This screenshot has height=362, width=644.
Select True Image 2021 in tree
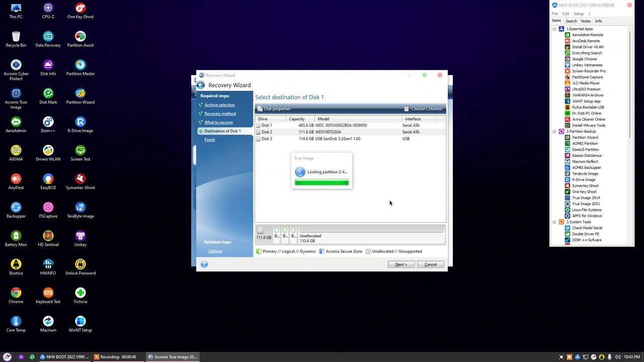point(582,204)
